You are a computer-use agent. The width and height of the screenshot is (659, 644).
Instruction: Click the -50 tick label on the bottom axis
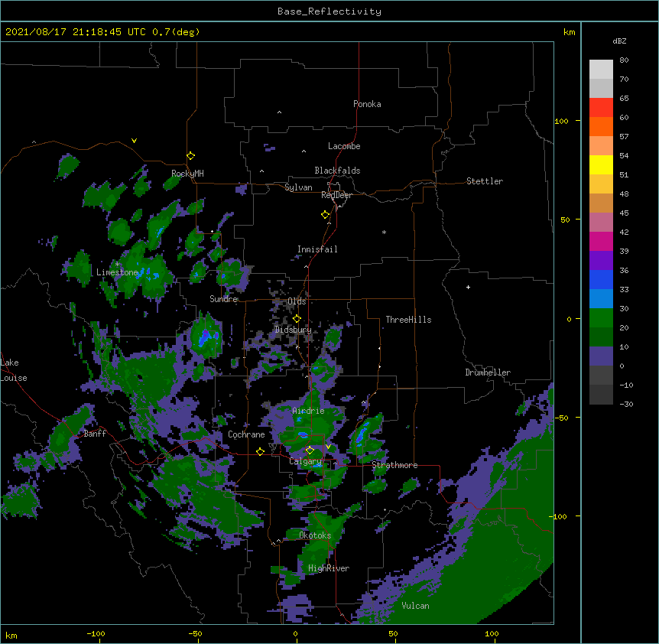pos(195,633)
